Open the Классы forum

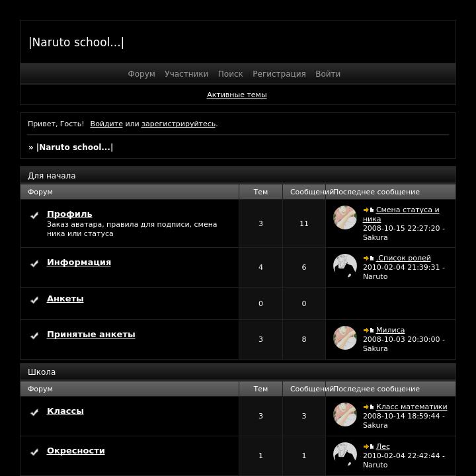coord(65,411)
